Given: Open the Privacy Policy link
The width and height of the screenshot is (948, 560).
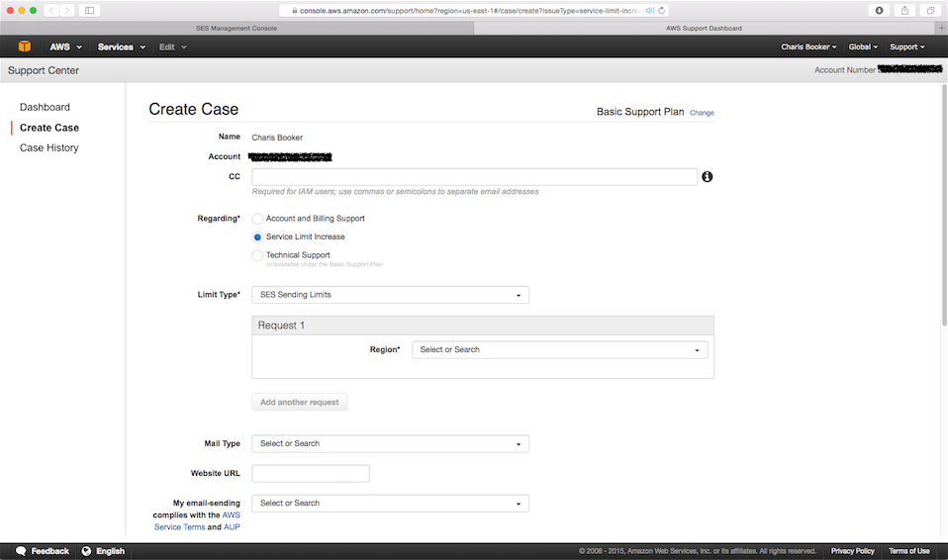Looking at the screenshot, I should click(x=852, y=551).
